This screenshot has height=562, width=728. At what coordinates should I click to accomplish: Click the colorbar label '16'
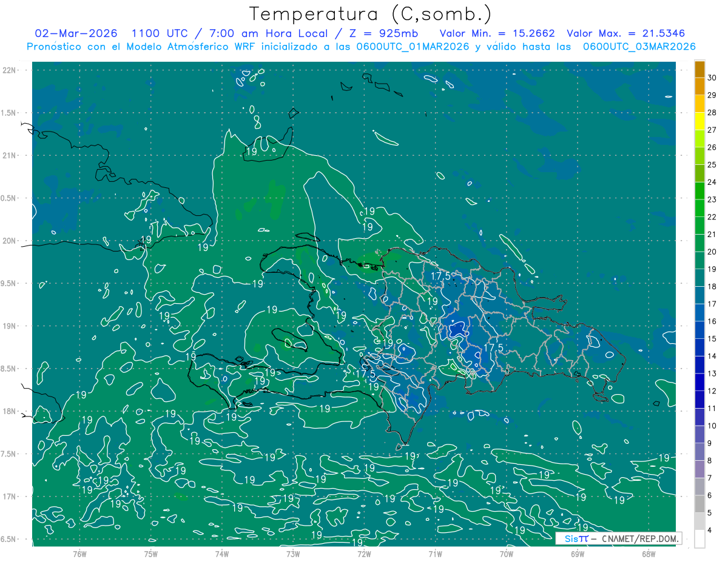tap(712, 321)
